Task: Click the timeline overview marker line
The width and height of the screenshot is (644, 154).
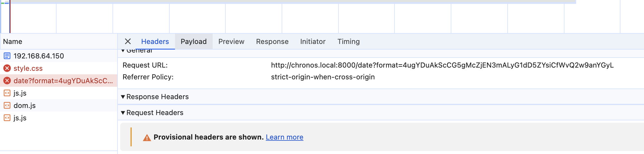Action: point(10,17)
